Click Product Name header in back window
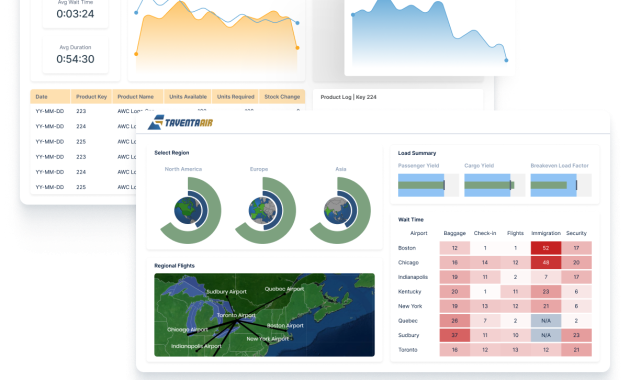Screen dimensions: 630x380 point(138,97)
